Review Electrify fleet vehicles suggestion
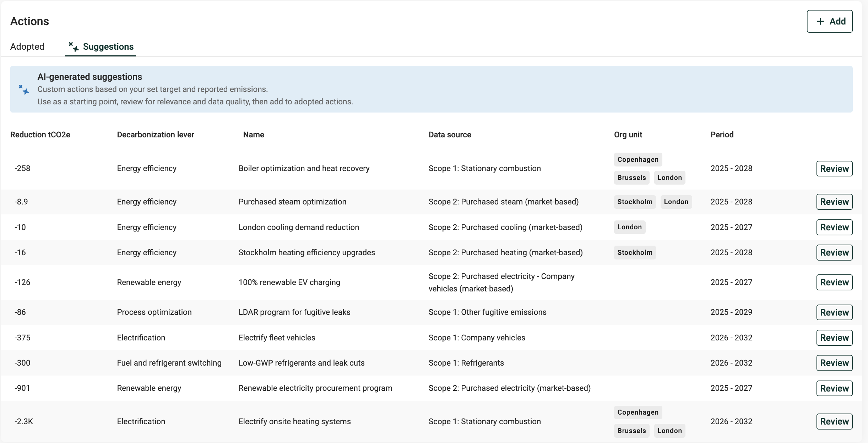868x443 pixels. [834, 338]
